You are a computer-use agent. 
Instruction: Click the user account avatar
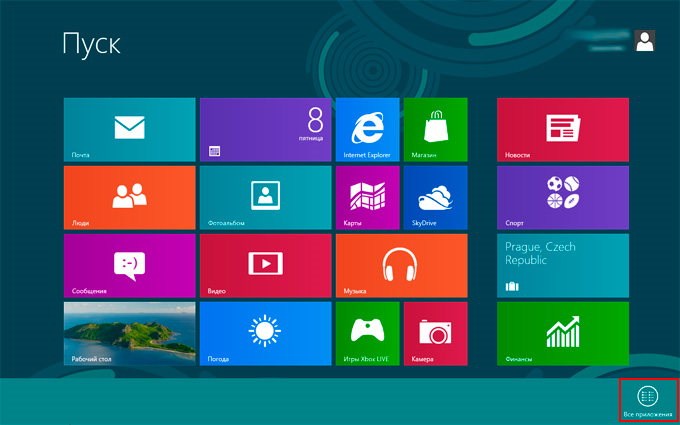(645, 40)
